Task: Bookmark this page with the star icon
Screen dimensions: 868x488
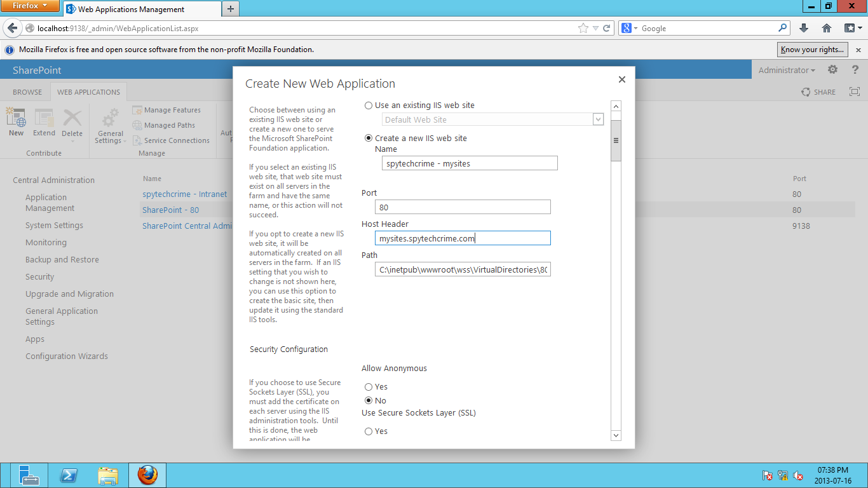Action: (x=583, y=28)
